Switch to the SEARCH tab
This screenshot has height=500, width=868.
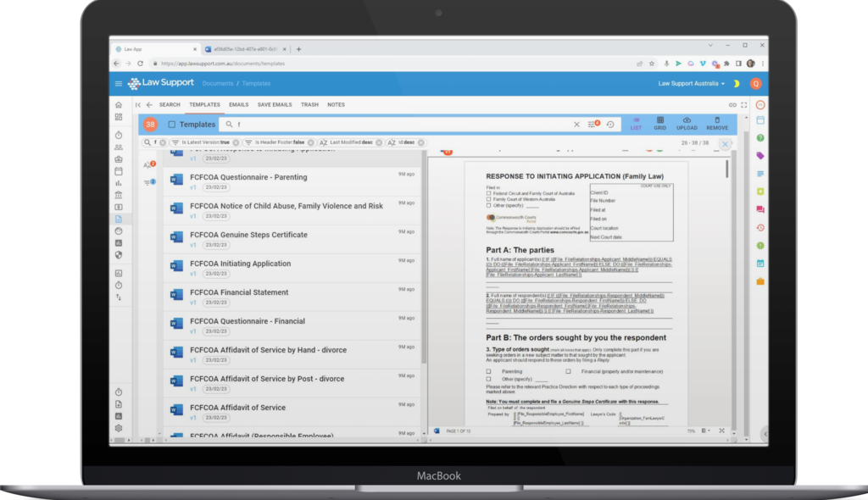(x=170, y=104)
